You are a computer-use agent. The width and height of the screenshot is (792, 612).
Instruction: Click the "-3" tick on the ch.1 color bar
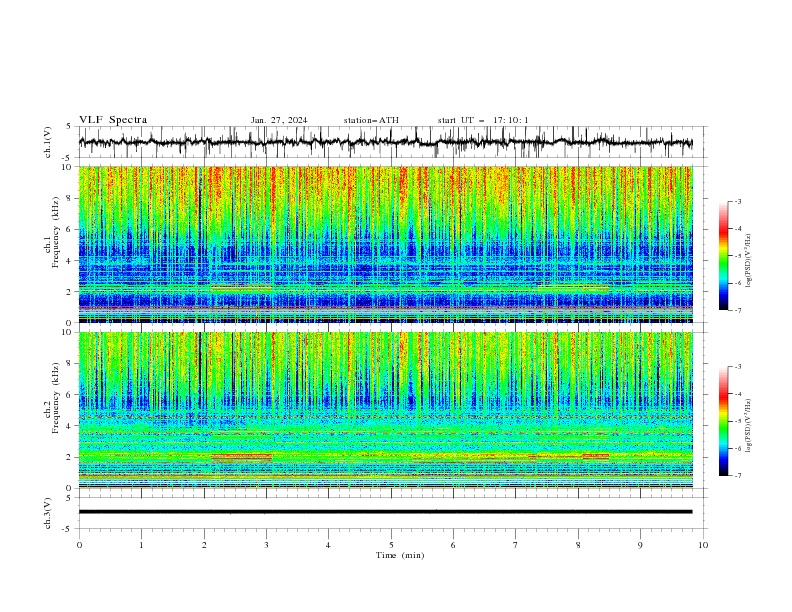738,201
